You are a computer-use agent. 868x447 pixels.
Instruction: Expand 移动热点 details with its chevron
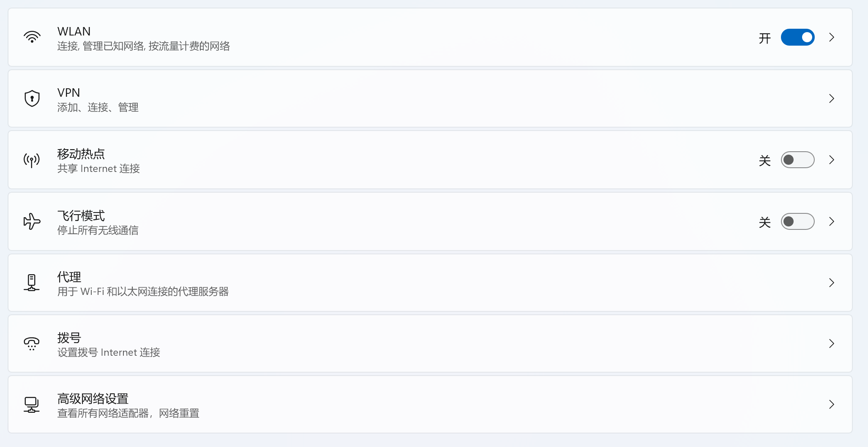(x=832, y=160)
